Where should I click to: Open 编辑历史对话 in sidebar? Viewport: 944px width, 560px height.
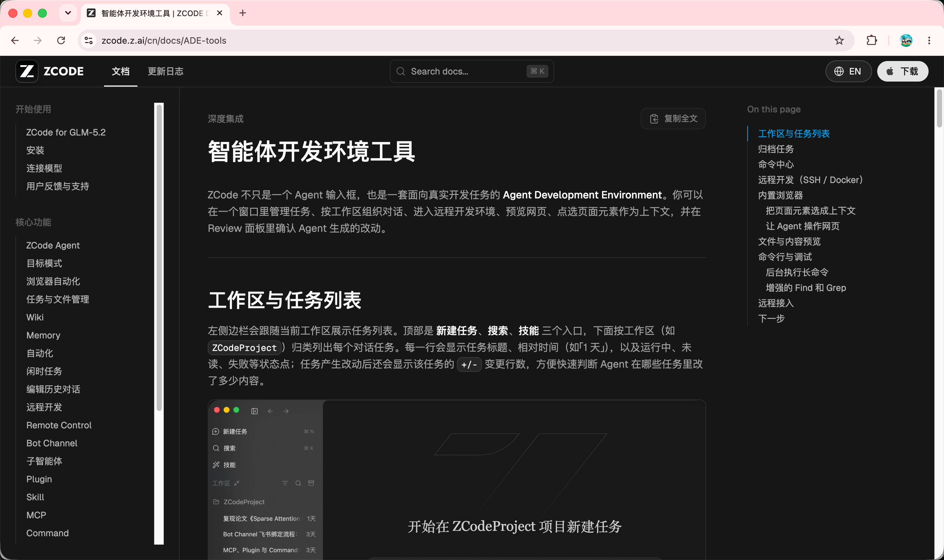(x=53, y=389)
